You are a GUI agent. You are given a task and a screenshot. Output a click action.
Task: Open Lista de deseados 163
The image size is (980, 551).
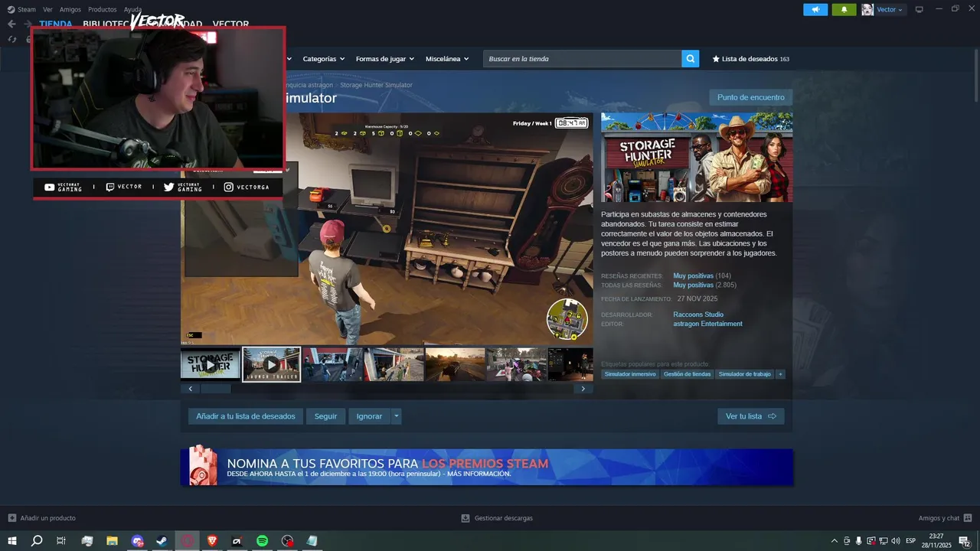coord(750,59)
